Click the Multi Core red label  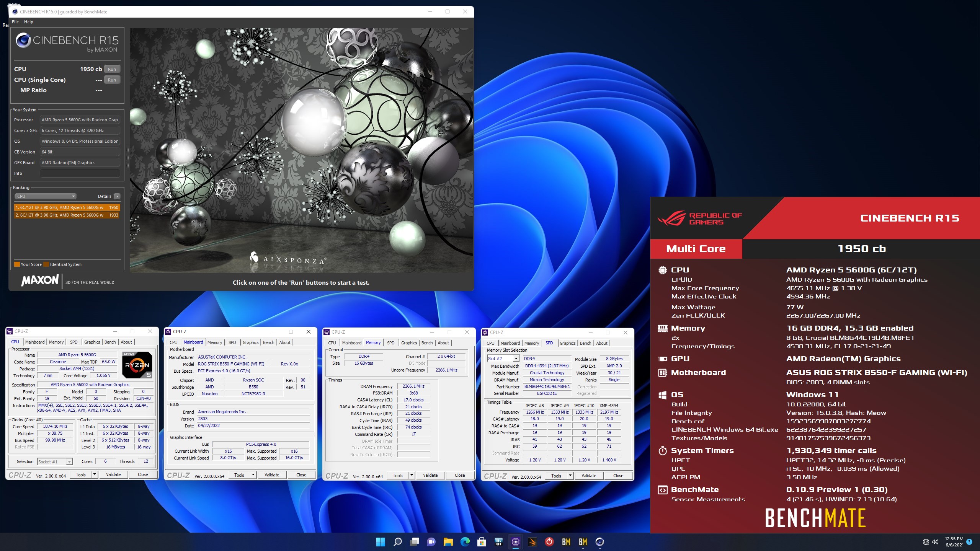click(x=696, y=249)
